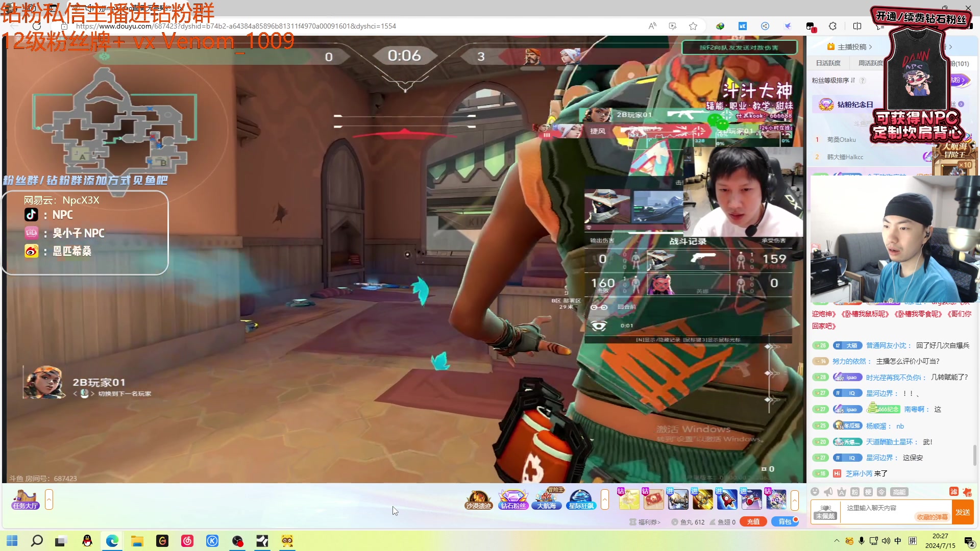Open the 大航海 voyage activity icon

tap(547, 499)
